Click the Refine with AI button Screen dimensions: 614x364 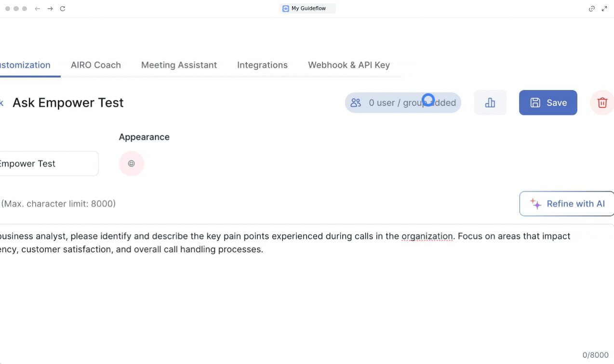tap(567, 204)
